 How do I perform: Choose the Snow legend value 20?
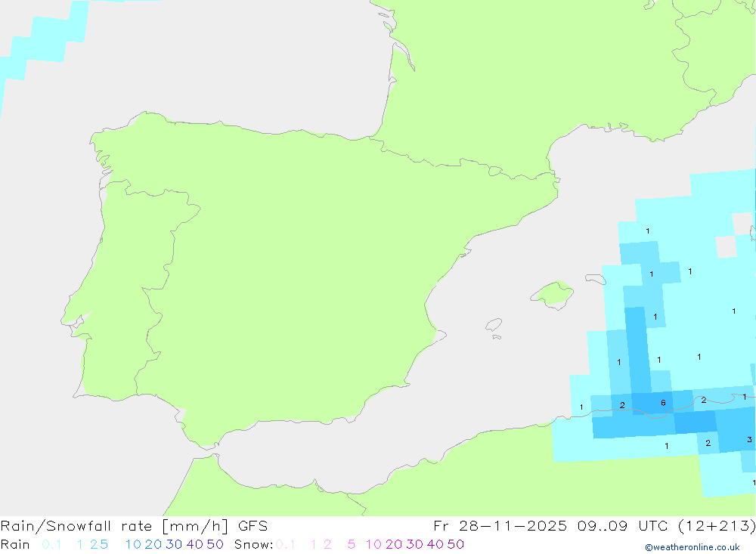click(394, 544)
